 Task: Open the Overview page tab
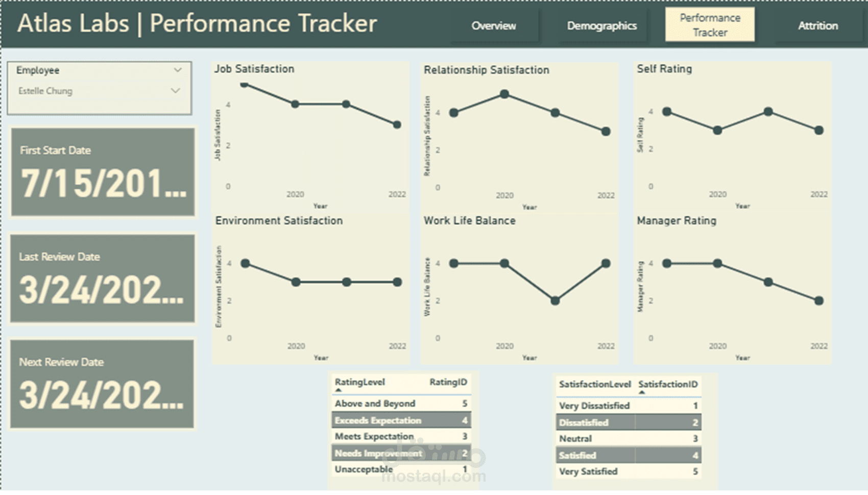493,26
